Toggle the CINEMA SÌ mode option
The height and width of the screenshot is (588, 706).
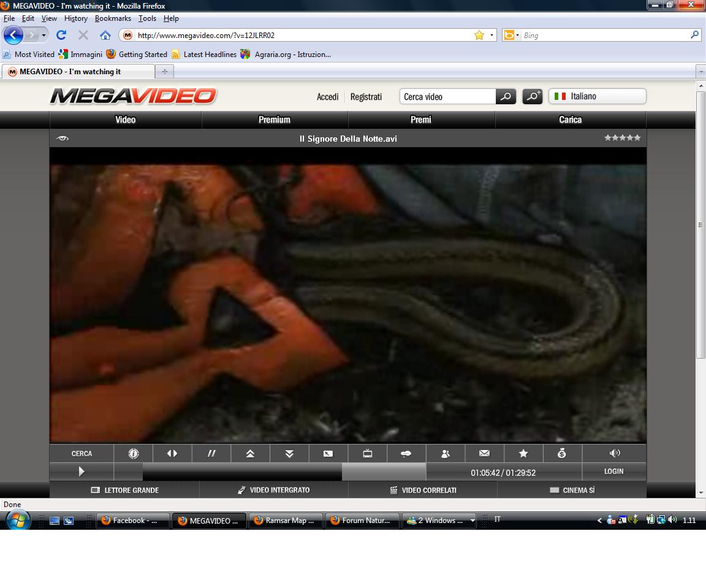pos(572,491)
